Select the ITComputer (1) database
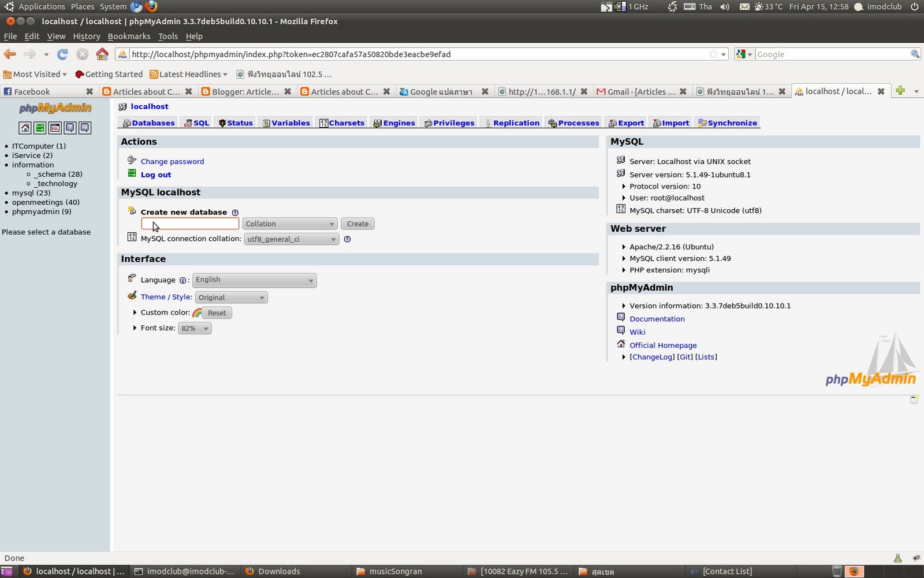 pos(39,146)
